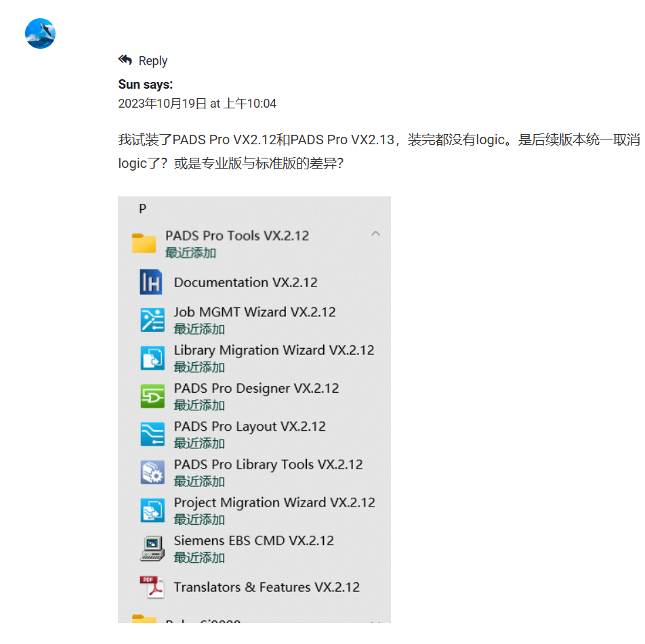Click the Documentation VX.2.12 text entry

pyautogui.click(x=245, y=282)
